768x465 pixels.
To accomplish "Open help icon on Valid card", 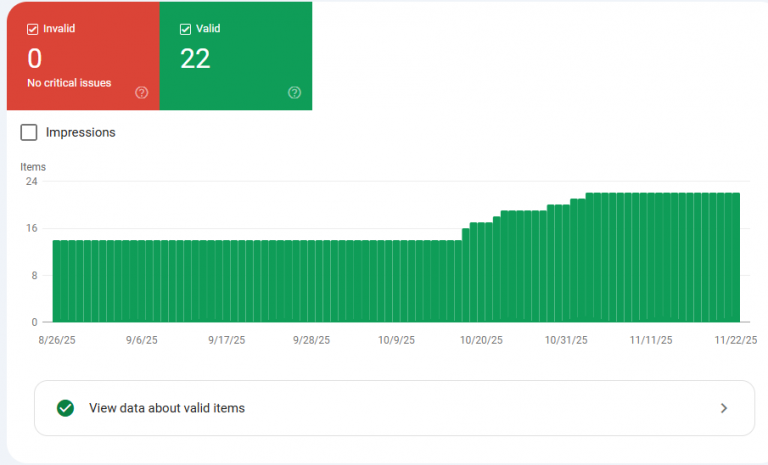I will click(294, 93).
